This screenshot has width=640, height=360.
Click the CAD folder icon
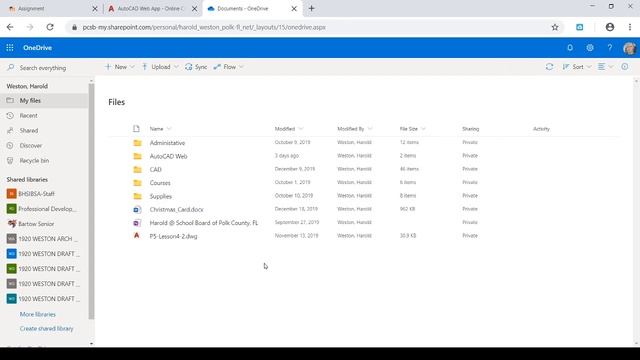(x=138, y=169)
